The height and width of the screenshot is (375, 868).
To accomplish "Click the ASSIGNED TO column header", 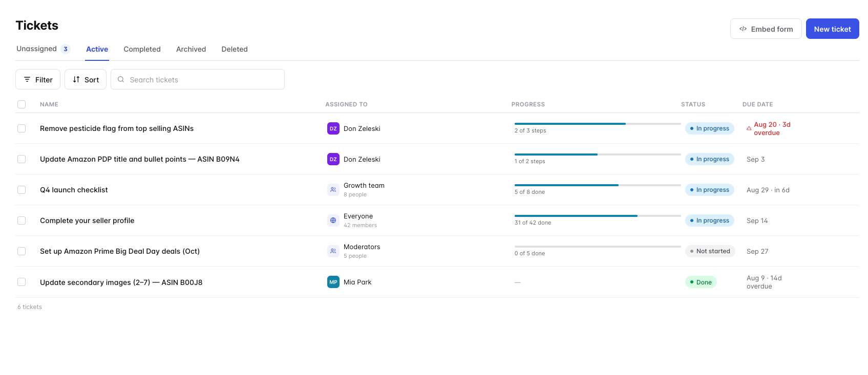I will coord(346,104).
